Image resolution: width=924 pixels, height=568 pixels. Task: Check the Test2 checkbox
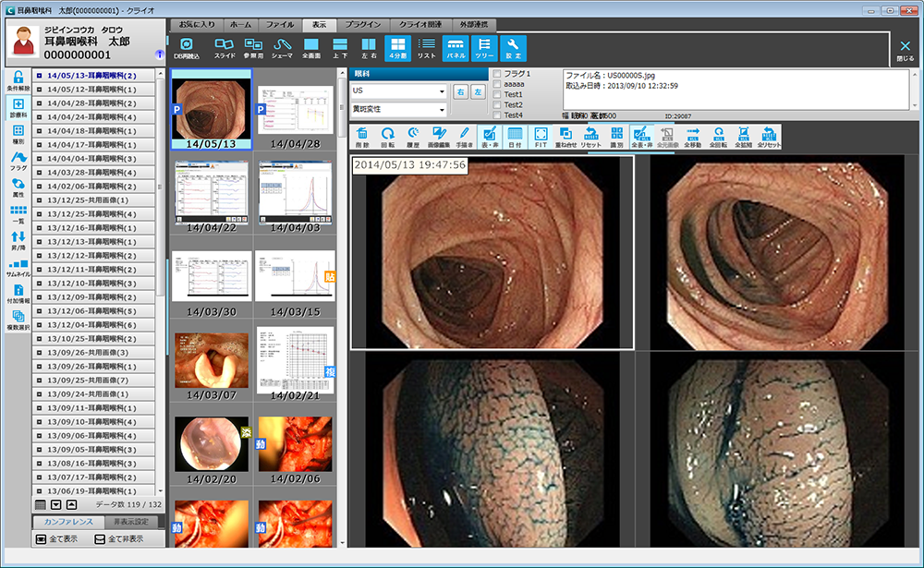click(497, 105)
